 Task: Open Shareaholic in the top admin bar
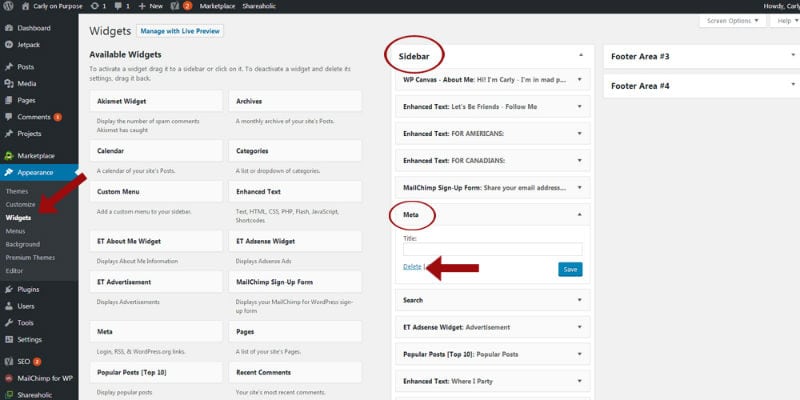[x=259, y=6]
